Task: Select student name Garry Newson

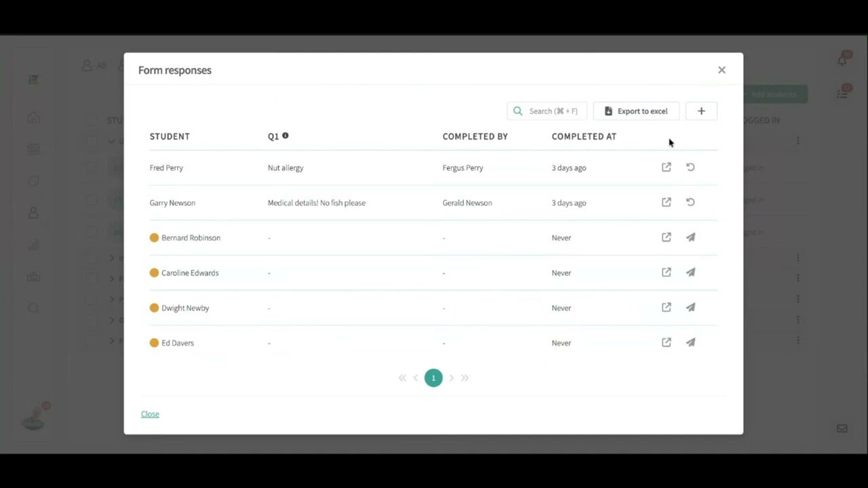Action: (172, 203)
